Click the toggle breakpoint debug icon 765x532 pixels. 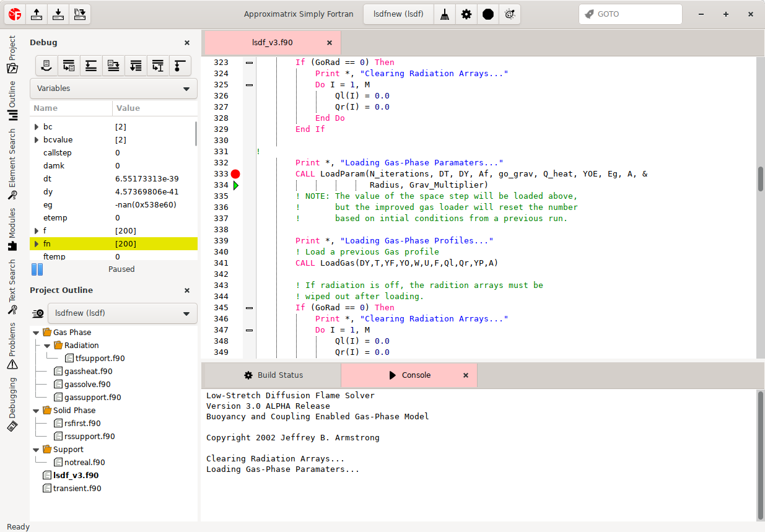point(180,65)
